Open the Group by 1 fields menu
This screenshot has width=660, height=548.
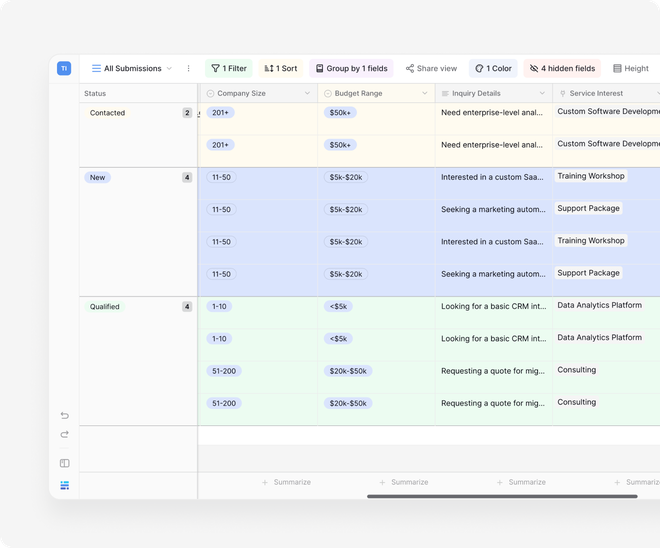point(351,69)
